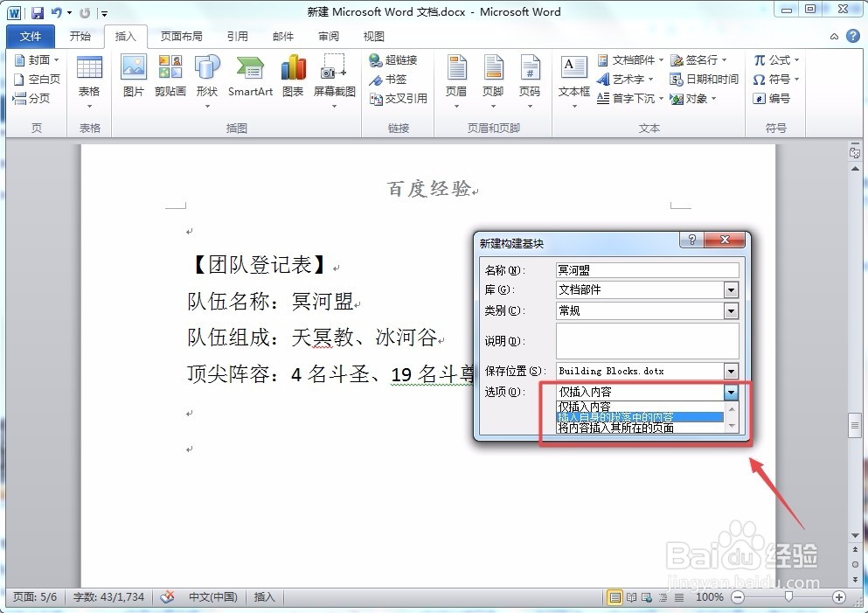This screenshot has height=613, width=868.
Task: Switch to Page Layout (页面布局) tab
Action: click(181, 37)
